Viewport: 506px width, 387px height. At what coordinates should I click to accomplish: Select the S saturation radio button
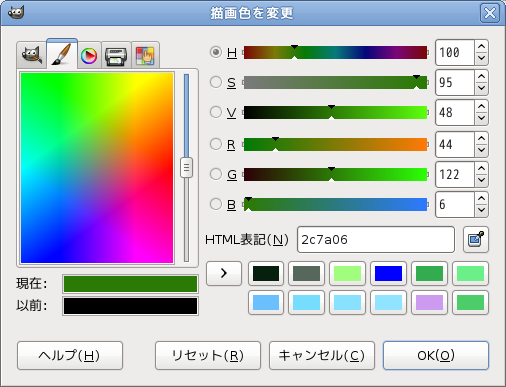click(x=216, y=82)
